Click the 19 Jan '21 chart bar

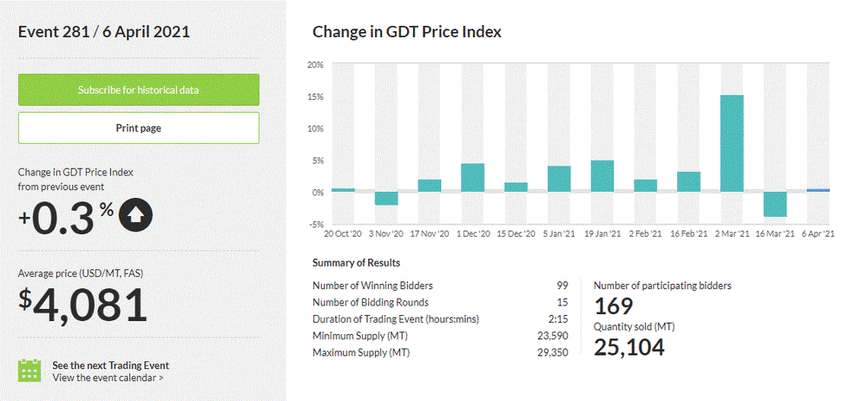pyautogui.click(x=602, y=176)
